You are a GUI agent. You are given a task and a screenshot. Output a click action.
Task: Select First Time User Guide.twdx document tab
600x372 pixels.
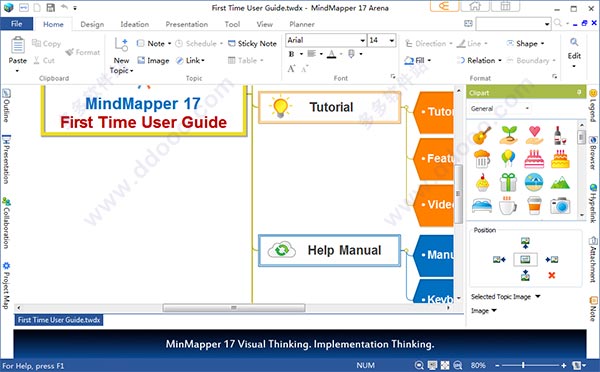click(59, 320)
